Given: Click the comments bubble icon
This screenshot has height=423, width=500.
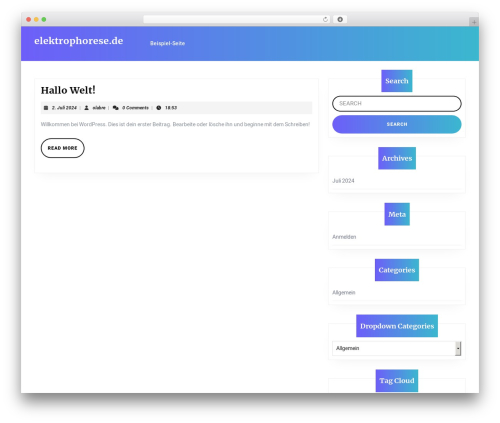Looking at the screenshot, I should [116, 108].
